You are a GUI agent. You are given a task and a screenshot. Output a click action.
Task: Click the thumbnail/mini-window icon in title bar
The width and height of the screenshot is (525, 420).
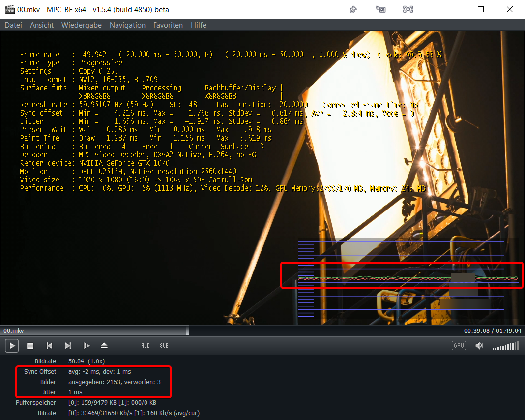(380, 9)
